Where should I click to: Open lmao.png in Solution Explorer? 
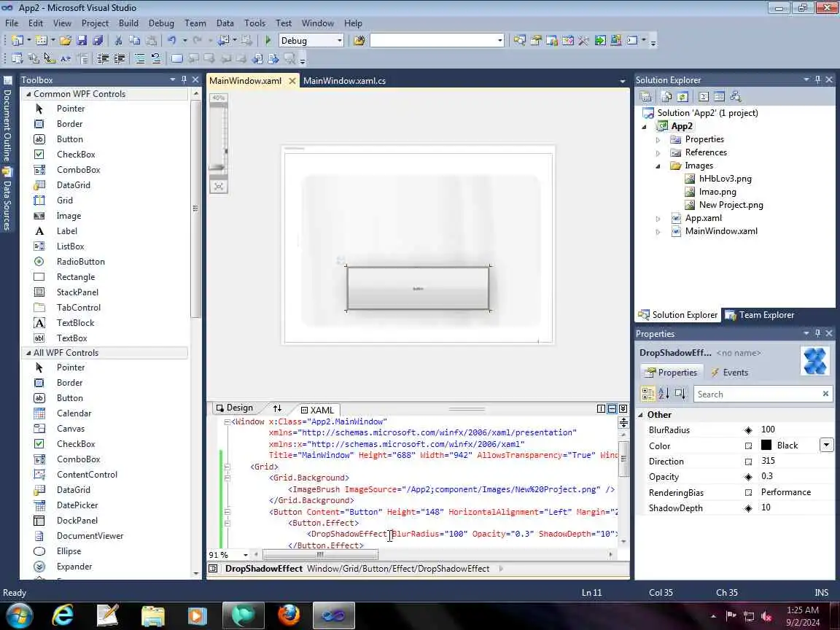tap(717, 192)
